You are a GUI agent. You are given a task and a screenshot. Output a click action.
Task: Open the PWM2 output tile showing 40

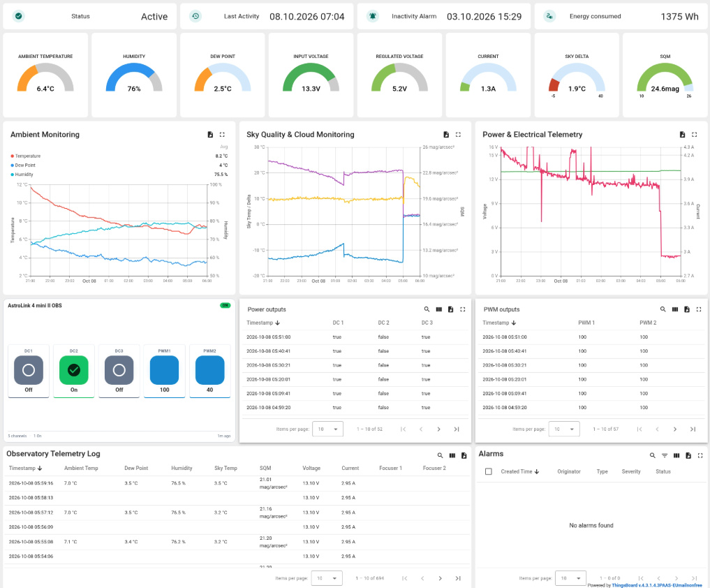[x=209, y=370]
